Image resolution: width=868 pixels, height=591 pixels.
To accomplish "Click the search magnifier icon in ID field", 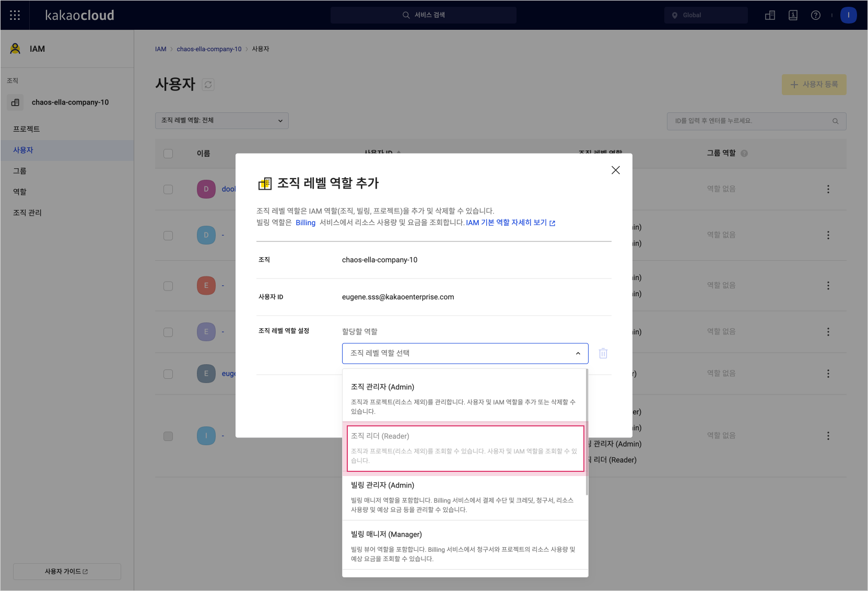I will tap(835, 121).
